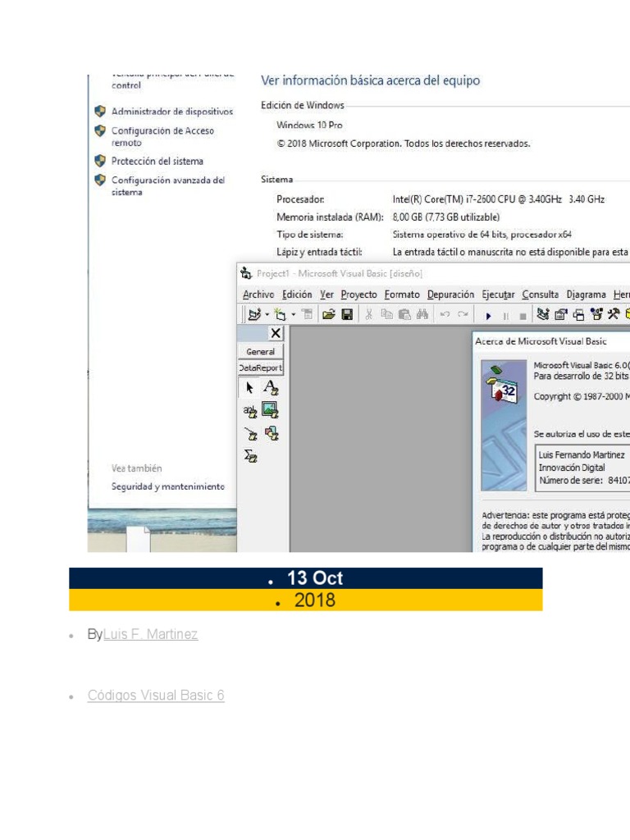Click the Copy toolbar icon
The width and height of the screenshot is (630, 840).
387,314
